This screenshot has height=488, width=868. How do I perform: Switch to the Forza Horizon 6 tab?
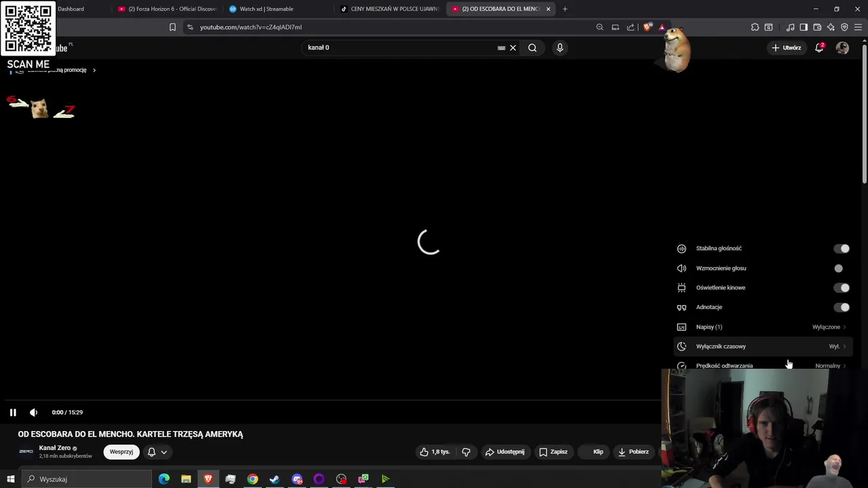click(x=167, y=9)
